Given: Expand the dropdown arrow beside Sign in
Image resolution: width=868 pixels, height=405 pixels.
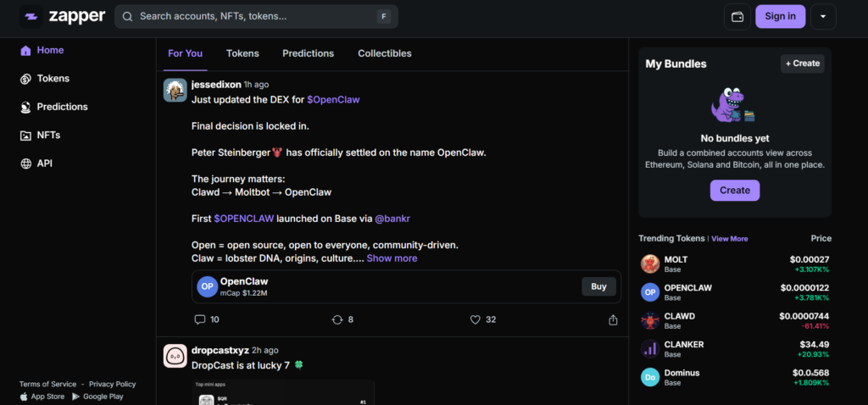Looking at the screenshot, I should pos(823,17).
